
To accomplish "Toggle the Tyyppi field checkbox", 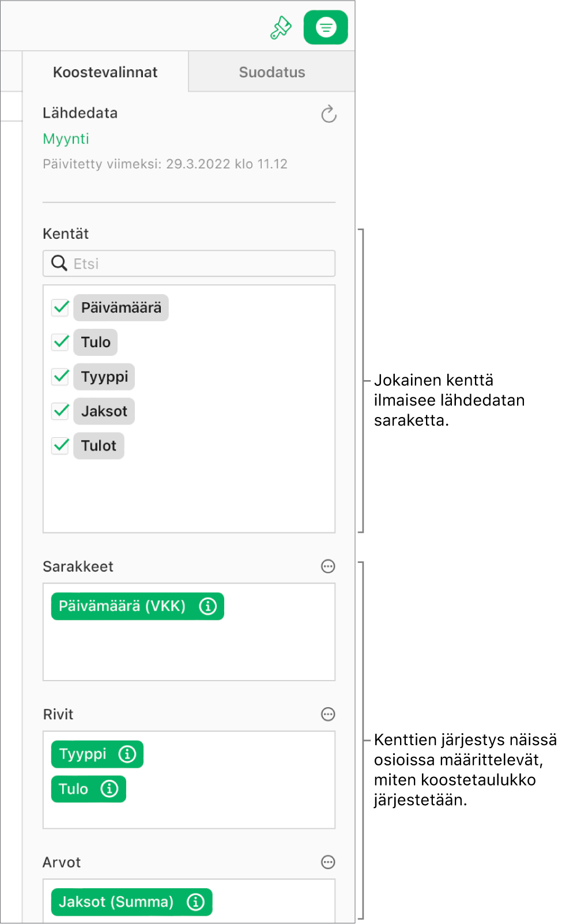I will [x=61, y=377].
